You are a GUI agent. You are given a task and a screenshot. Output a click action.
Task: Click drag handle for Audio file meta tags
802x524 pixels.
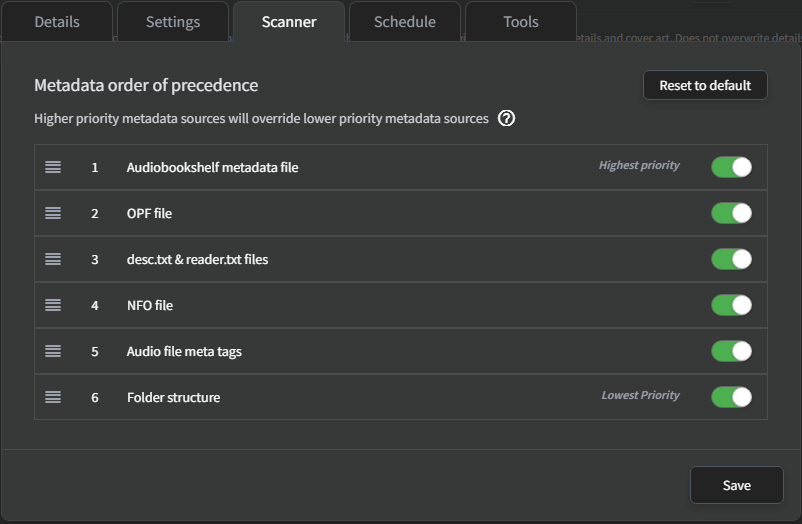coord(53,352)
